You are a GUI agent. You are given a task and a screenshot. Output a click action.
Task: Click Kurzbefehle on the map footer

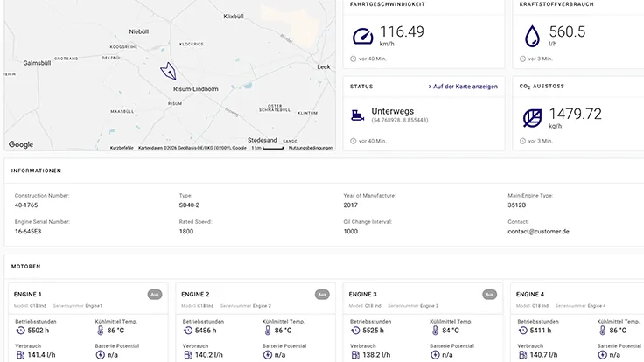pos(122,148)
